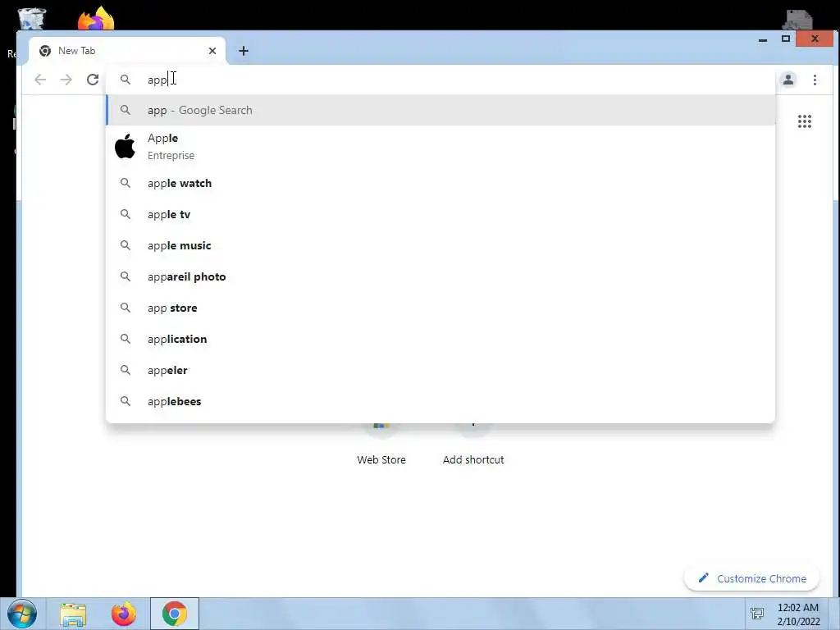840x630 pixels.
Task: Click the Add shortcut tile
Action: 473,444
